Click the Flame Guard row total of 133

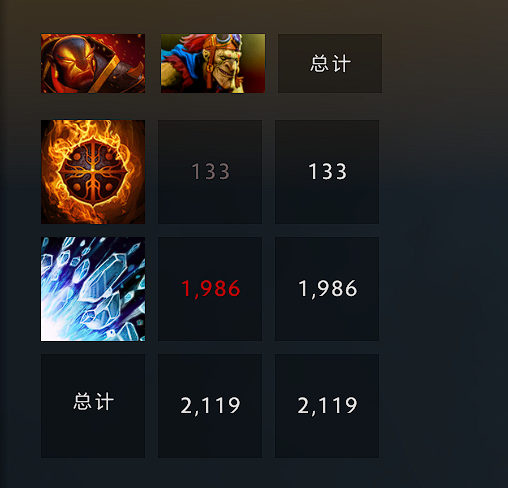click(x=327, y=172)
